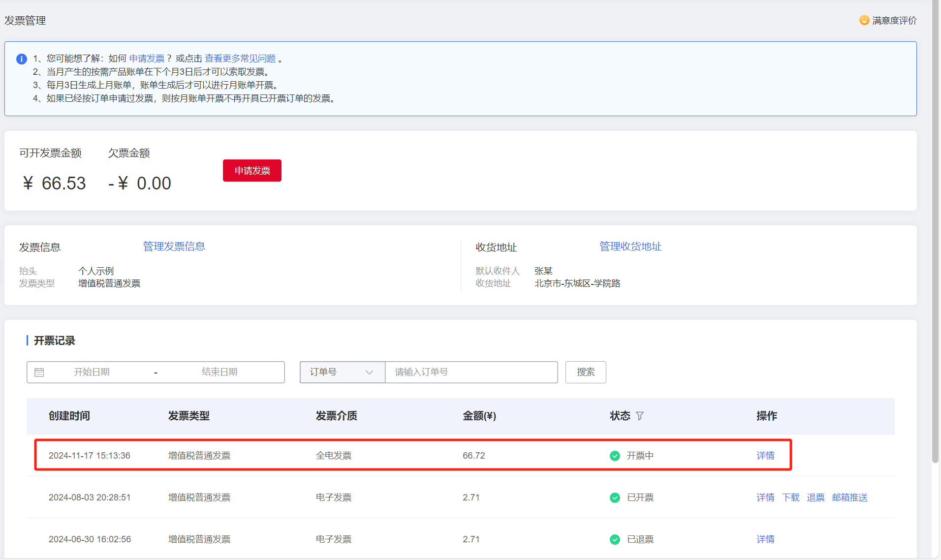Click 管理发票信息 link
The width and height of the screenshot is (941, 560).
pos(174,247)
